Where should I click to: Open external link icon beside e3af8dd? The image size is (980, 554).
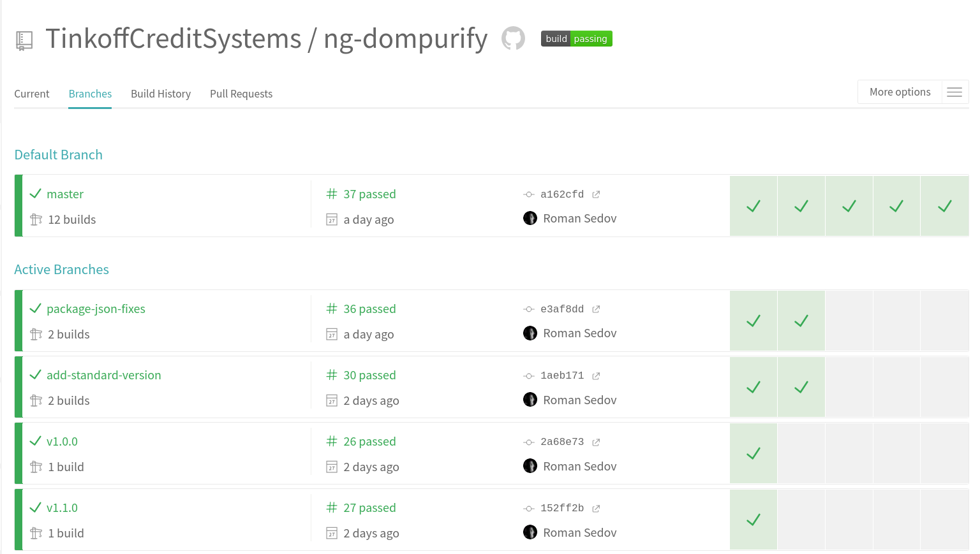[x=596, y=309]
